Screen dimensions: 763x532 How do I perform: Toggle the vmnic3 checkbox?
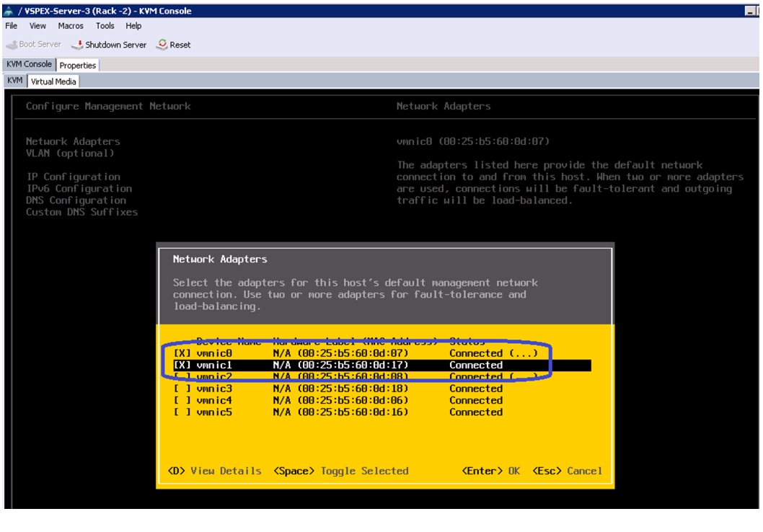(x=182, y=389)
